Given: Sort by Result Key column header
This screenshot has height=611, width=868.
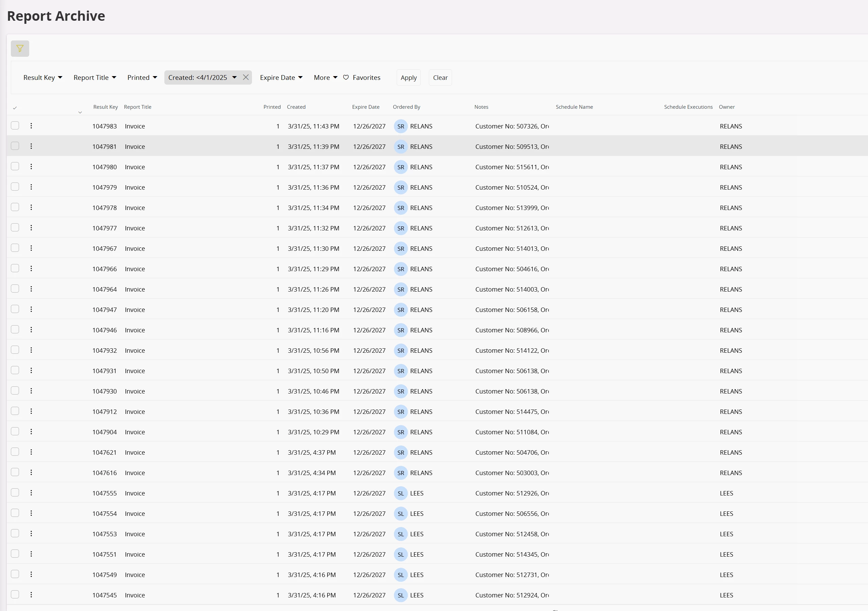Looking at the screenshot, I should [106, 107].
